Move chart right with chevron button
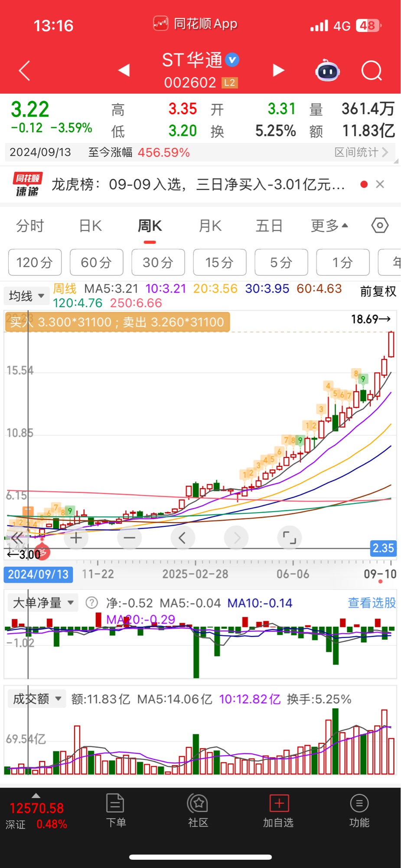Image resolution: width=401 pixels, height=868 pixels. coord(236,538)
